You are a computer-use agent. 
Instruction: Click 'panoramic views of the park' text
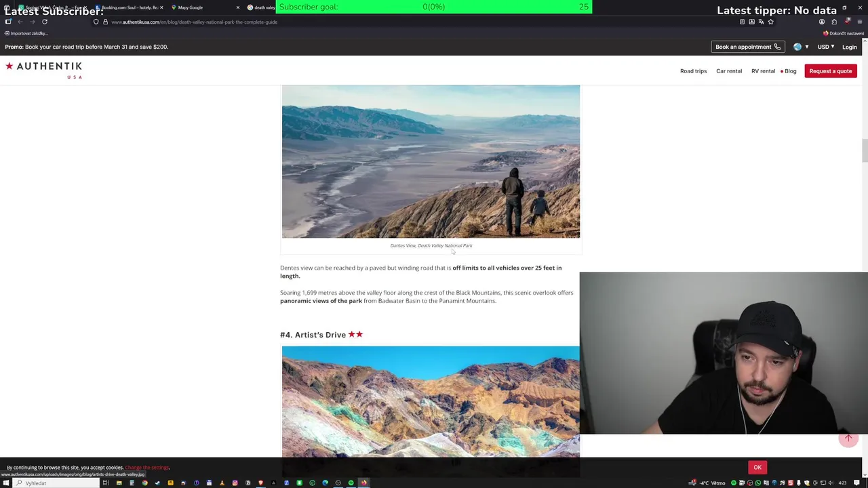pyautogui.click(x=321, y=301)
